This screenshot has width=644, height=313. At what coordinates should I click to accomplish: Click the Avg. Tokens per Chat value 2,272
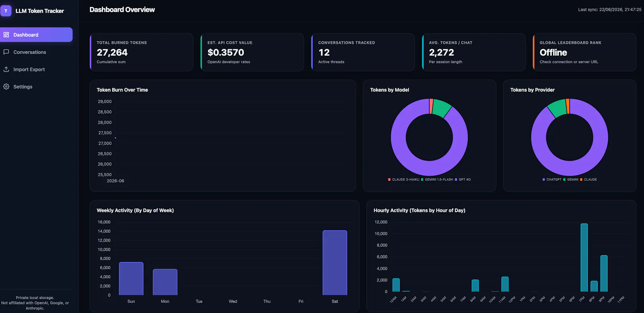tap(442, 52)
